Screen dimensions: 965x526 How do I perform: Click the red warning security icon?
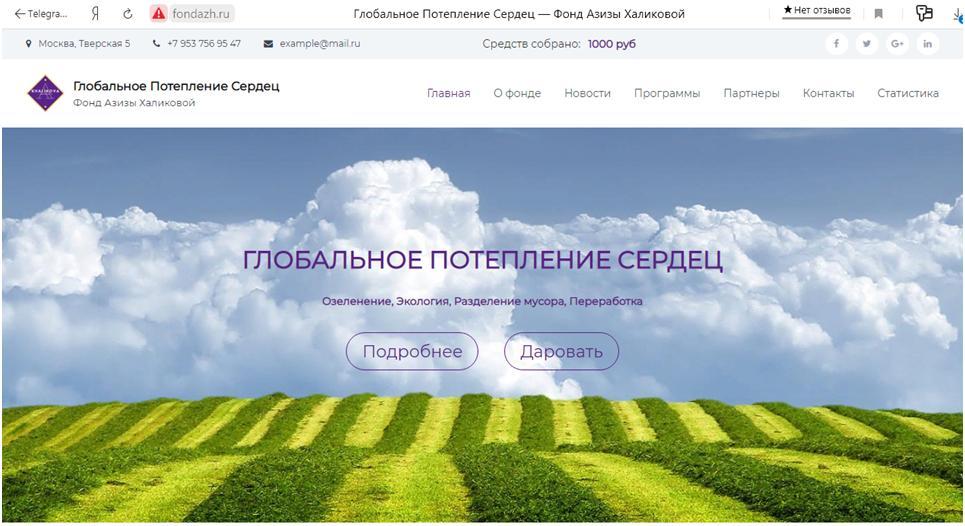pyautogui.click(x=159, y=14)
